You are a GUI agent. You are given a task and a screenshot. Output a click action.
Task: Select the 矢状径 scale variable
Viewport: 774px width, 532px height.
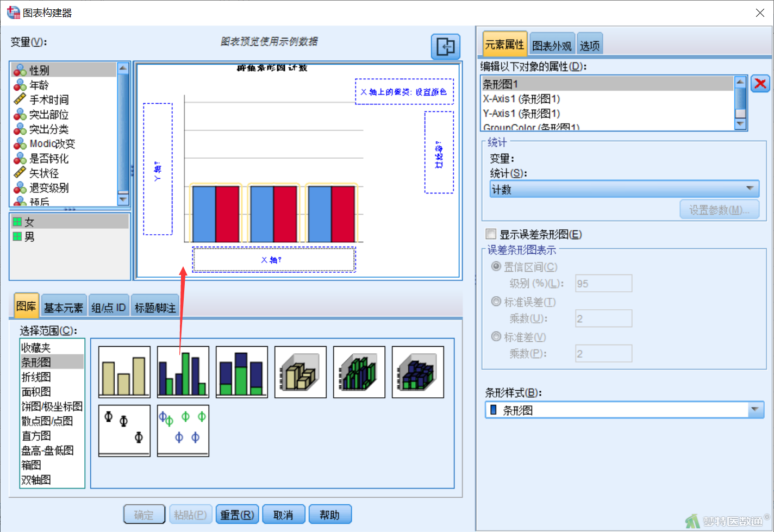64,173
